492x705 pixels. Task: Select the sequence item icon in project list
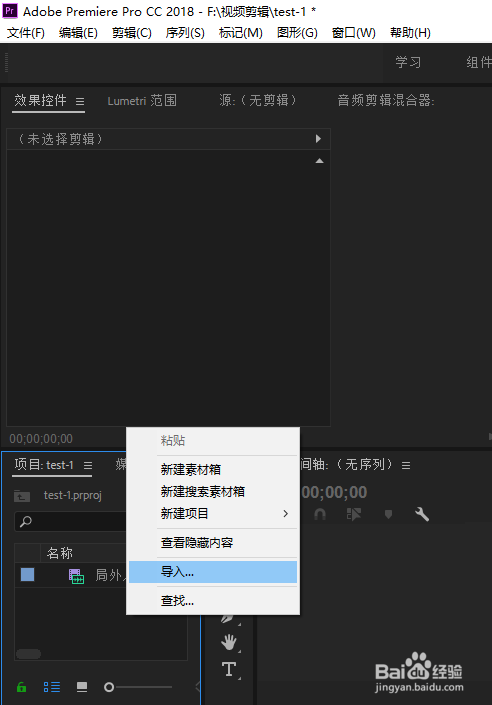tap(76, 576)
